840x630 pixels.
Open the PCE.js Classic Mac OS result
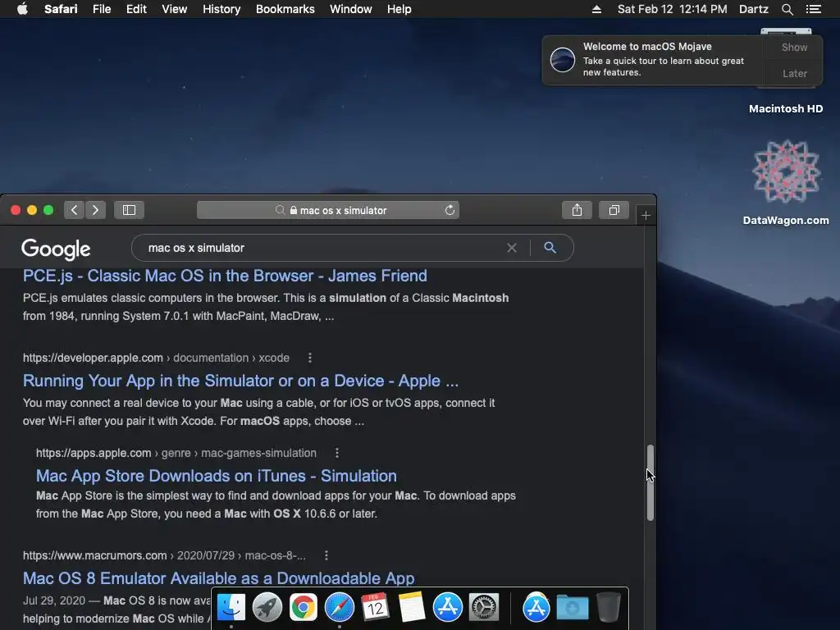click(x=225, y=276)
